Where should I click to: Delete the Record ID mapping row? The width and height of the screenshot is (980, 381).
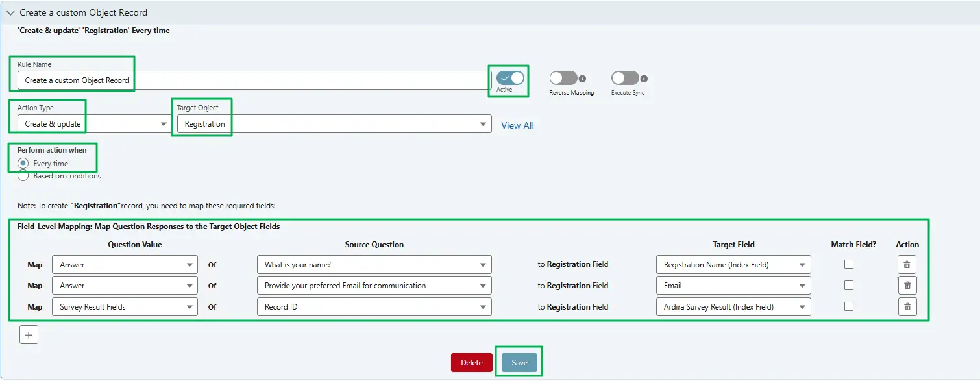pos(907,306)
